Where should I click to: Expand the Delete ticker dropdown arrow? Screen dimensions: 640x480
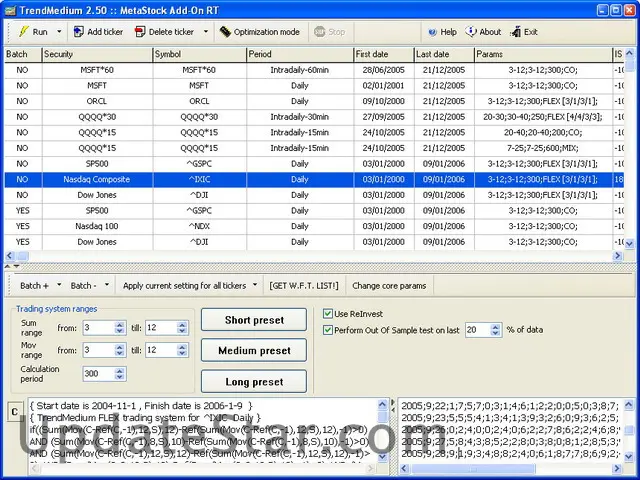tap(206, 31)
